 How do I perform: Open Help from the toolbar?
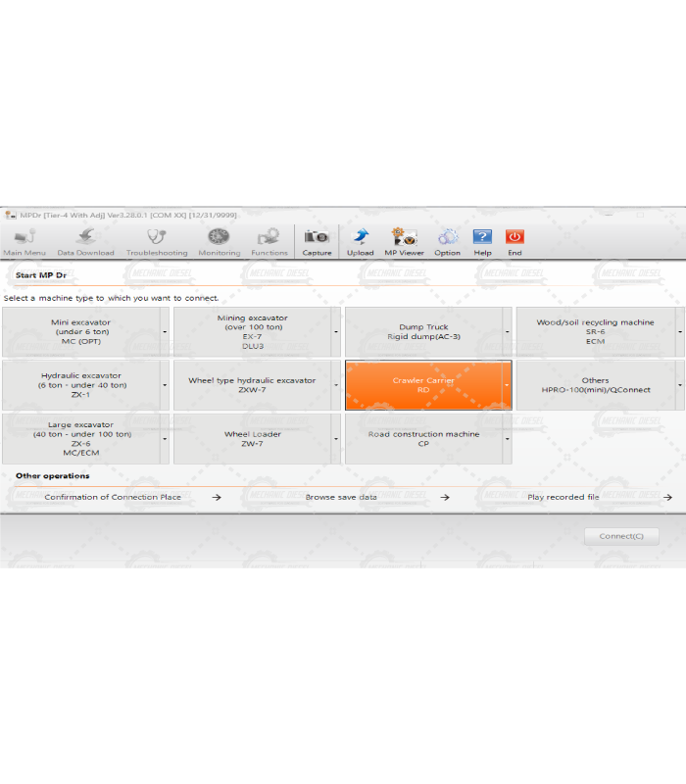[482, 239]
